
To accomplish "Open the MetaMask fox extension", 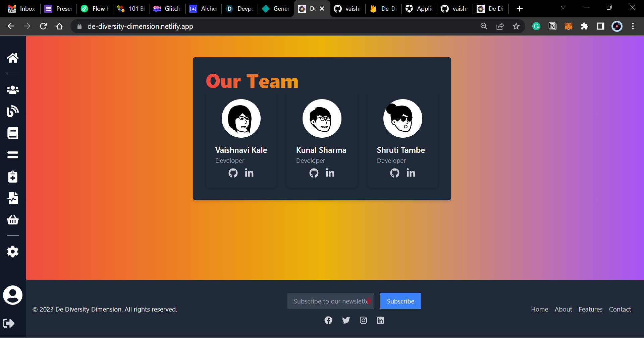I will pos(569,26).
